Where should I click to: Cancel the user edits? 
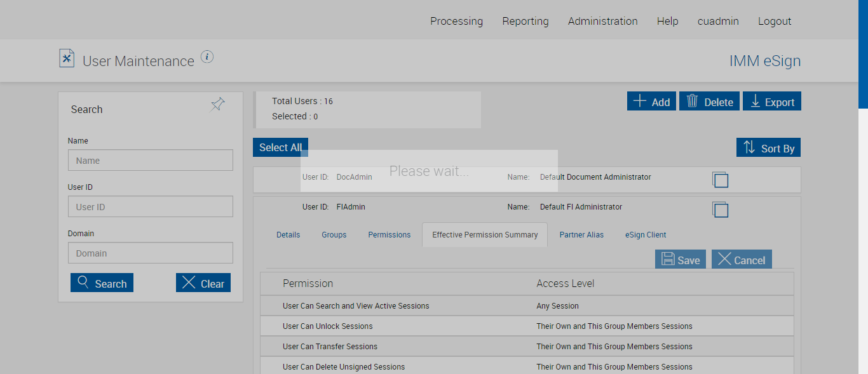[x=742, y=260]
